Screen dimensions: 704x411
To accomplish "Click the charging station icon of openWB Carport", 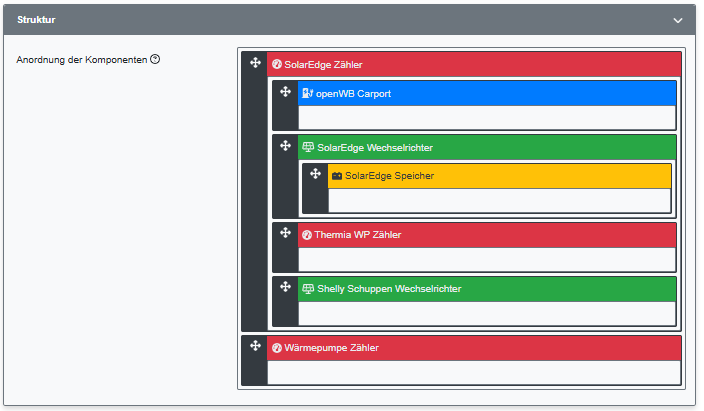I will click(308, 93).
